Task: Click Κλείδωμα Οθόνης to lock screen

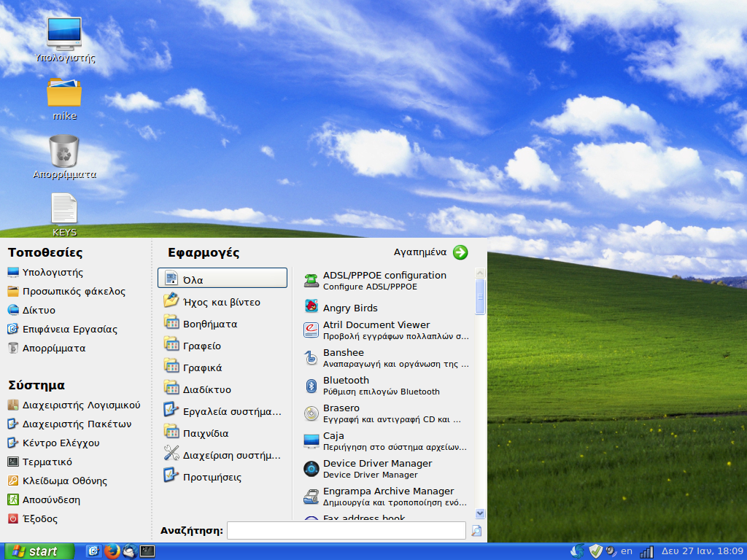Action: pyautogui.click(x=58, y=481)
